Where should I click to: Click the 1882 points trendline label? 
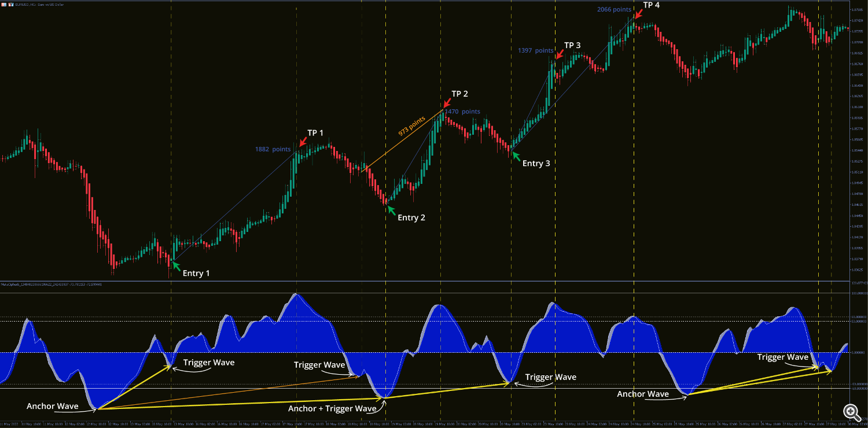click(x=273, y=149)
